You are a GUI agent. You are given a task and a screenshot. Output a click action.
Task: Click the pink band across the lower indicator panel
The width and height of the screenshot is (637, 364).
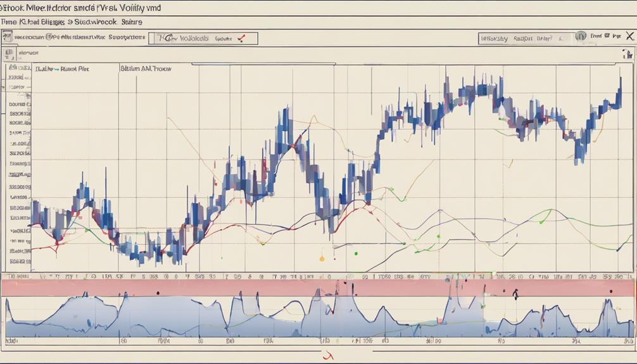(x=318, y=287)
